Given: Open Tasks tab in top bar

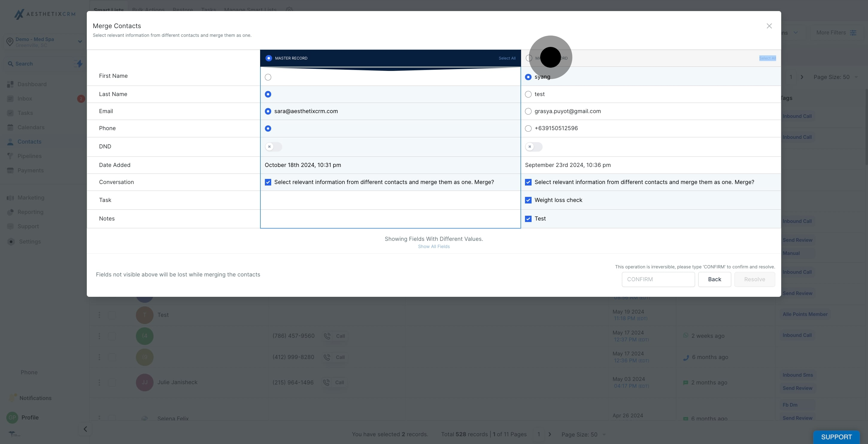Looking at the screenshot, I should (x=209, y=10).
